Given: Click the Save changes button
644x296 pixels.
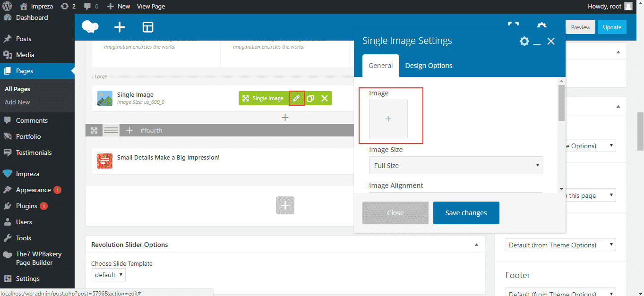Looking at the screenshot, I should [x=466, y=213].
